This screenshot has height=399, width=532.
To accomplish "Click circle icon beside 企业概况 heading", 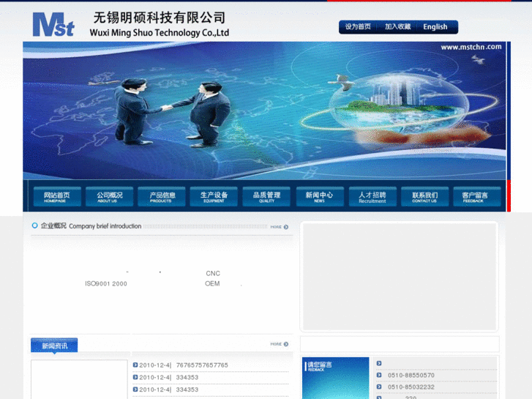I will coord(34,225).
